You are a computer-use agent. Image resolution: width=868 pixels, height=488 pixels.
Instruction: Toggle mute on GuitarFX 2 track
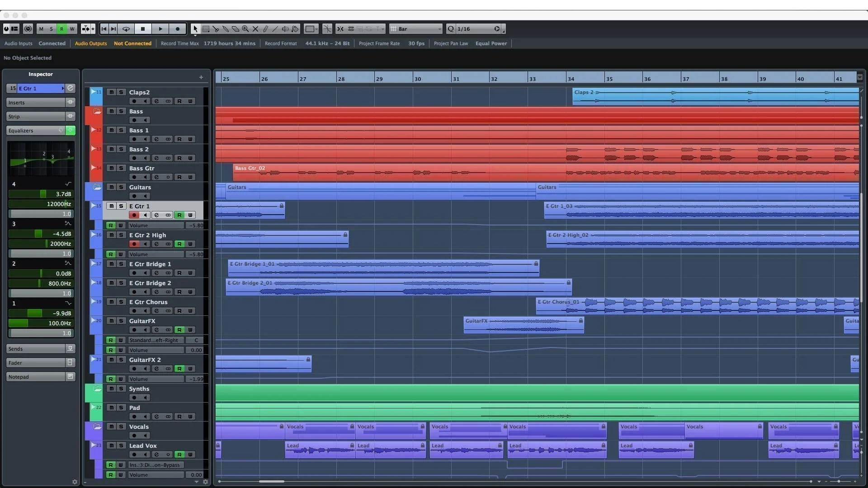pos(111,359)
